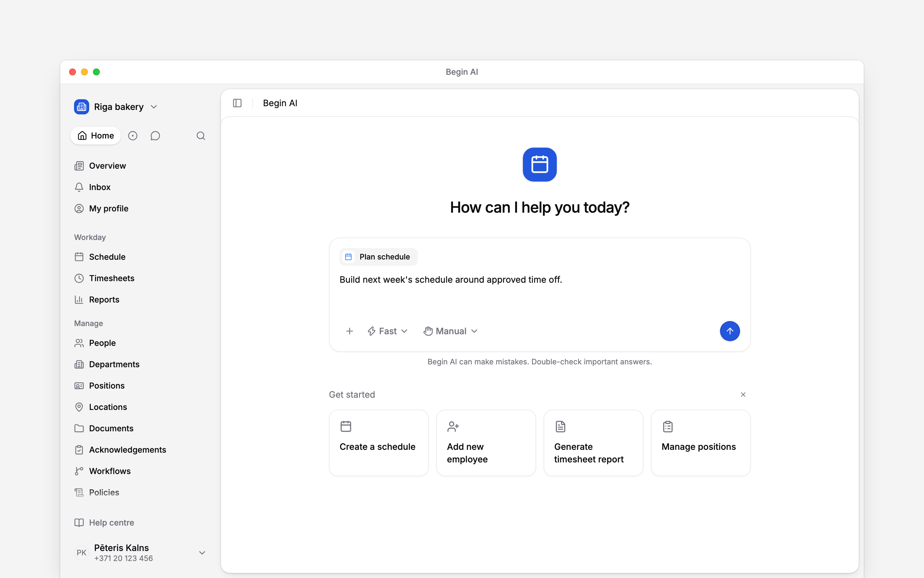This screenshot has height=578, width=924.
Task: Expand the Fast speed dropdown
Action: [x=388, y=331]
